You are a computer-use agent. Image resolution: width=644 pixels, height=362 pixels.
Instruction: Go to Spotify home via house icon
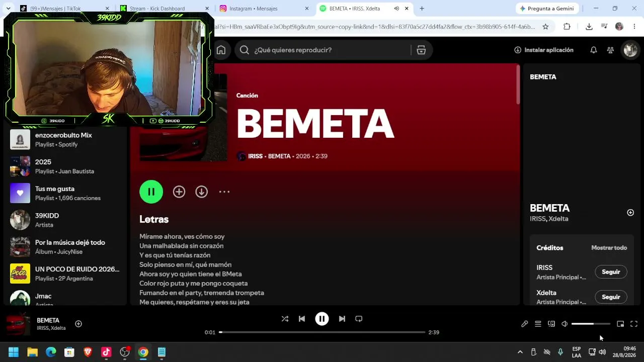pos(221,50)
